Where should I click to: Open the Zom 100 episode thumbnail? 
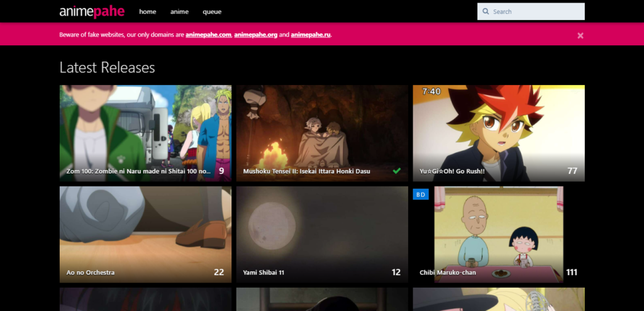coord(145,133)
